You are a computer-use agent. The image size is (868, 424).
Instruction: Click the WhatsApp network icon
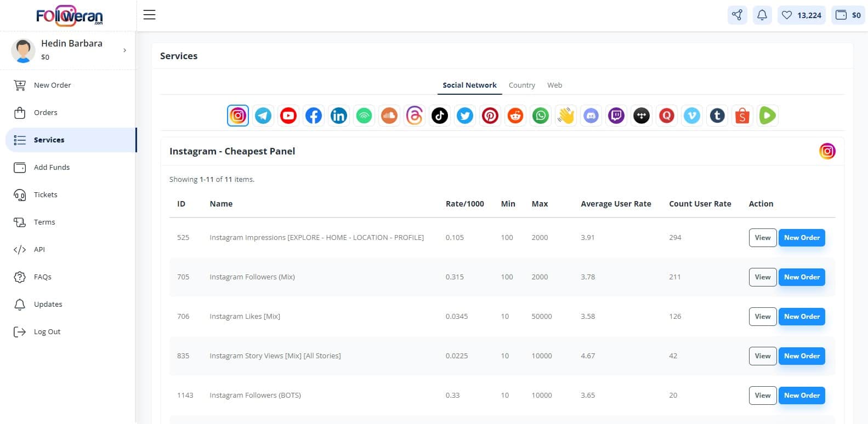[x=541, y=116]
